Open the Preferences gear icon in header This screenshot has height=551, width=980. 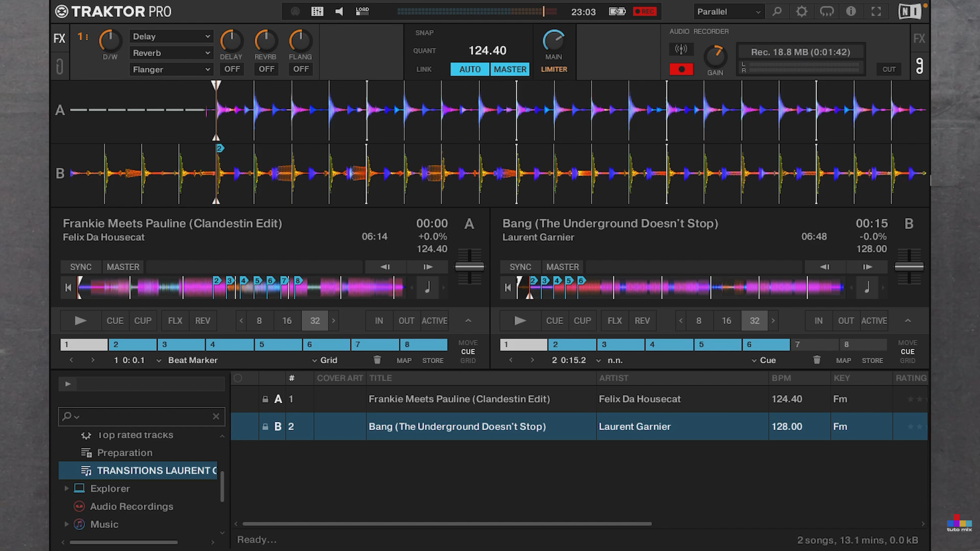click(802, 11)
